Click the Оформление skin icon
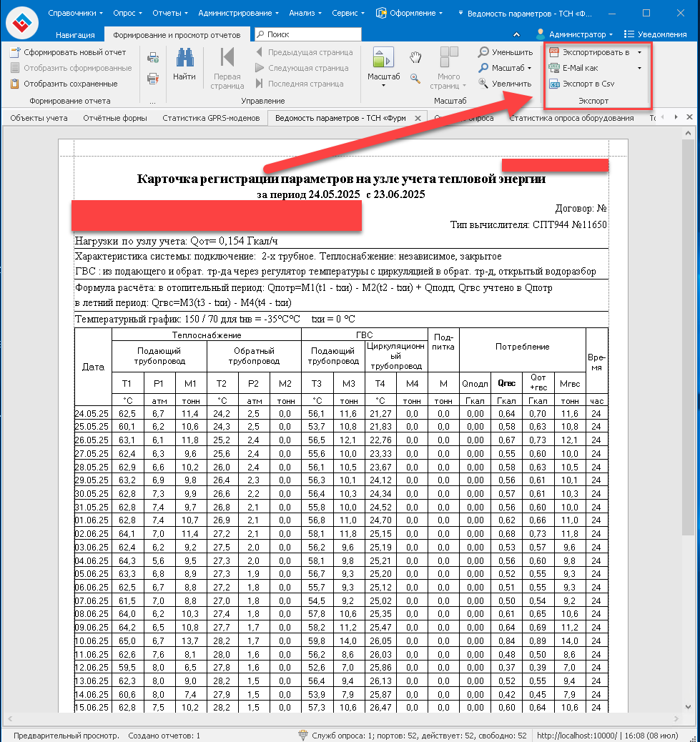The image size is (700, 742). (381, 14)
